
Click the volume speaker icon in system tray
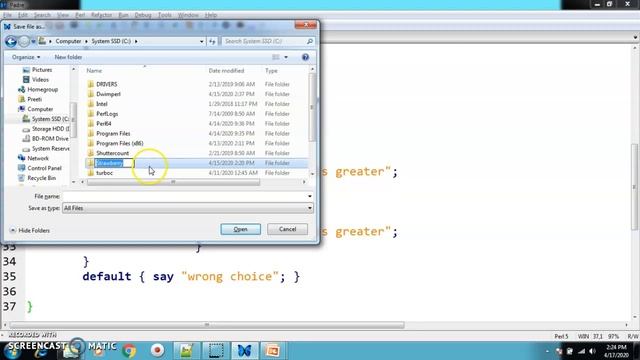coord(592,351)
